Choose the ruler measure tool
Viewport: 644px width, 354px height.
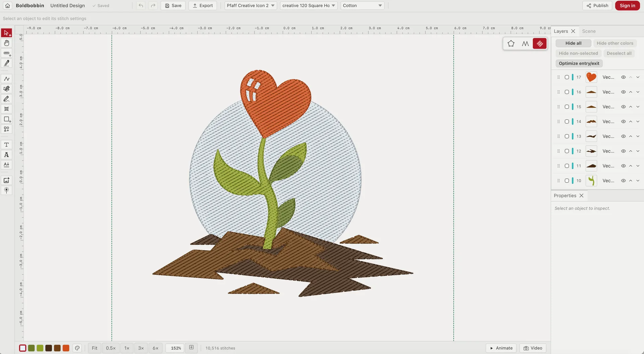point(6,53)
